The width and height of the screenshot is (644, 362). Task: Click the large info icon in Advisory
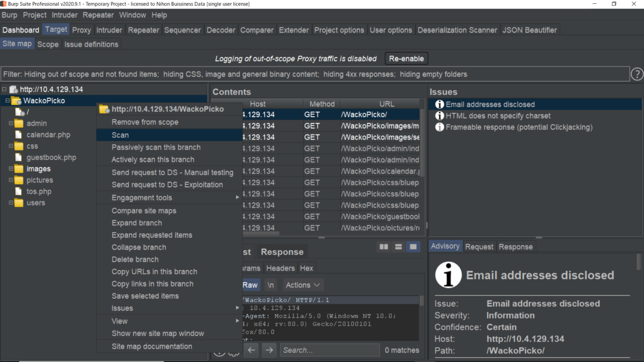point(448,275)
